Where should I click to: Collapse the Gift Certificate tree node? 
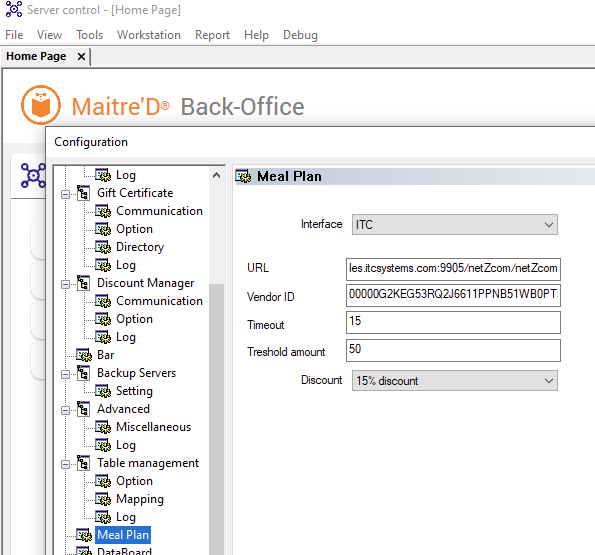pyautogui.click(x=65, y=194)
